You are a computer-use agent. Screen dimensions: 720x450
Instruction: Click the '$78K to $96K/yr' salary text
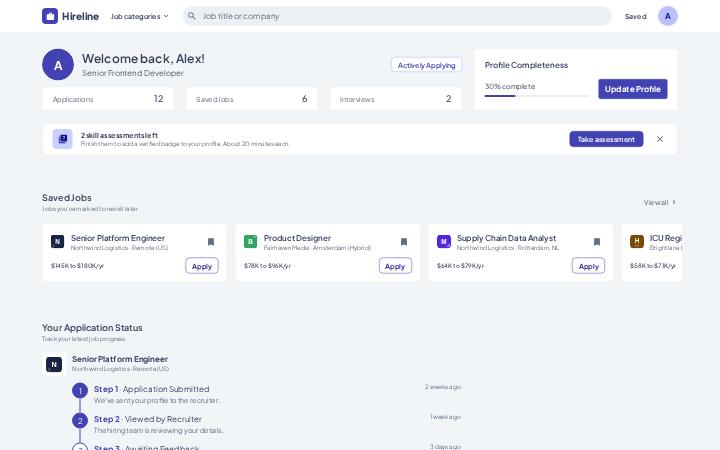(267, 266)
